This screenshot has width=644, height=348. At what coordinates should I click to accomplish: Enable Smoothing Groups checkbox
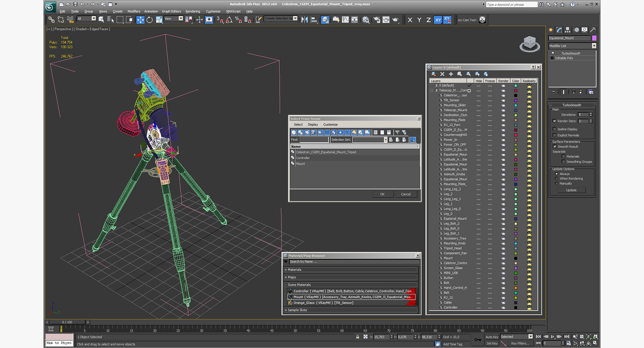(x=563, y=162)
